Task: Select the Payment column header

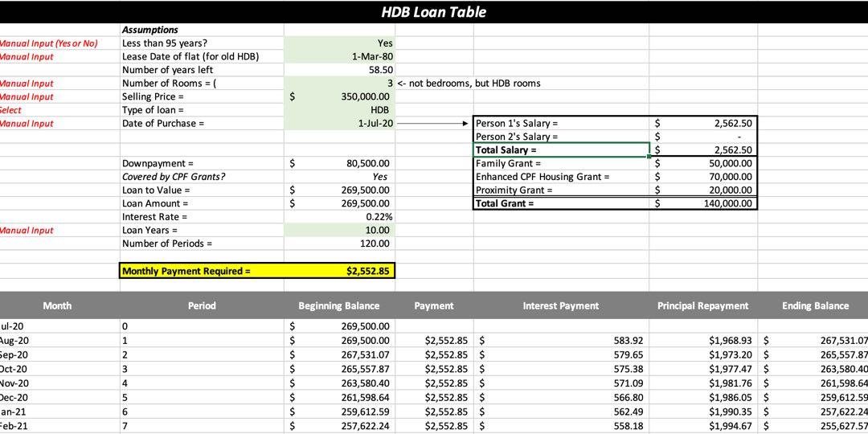Action: [434, 305]
